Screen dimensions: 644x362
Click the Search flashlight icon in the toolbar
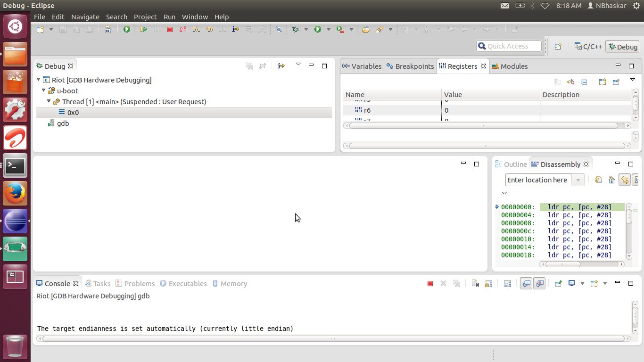(x=380, y=29)
